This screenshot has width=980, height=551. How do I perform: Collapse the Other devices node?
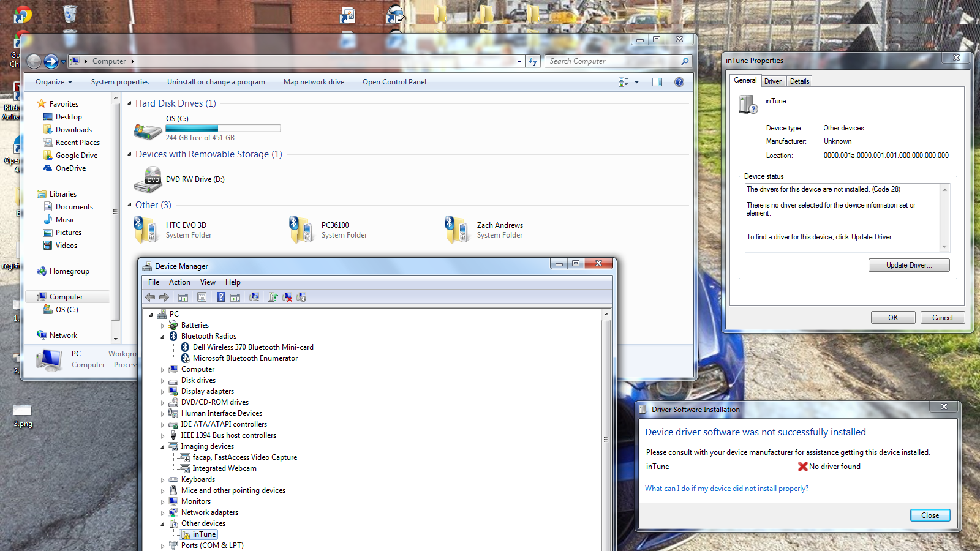tap(163, 524)
